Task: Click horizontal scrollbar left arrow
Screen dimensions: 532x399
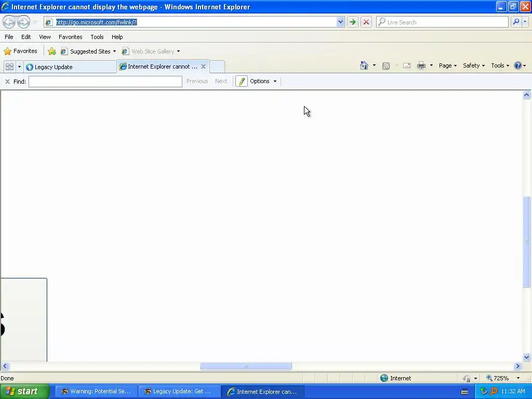Action: tap(5, 366)
